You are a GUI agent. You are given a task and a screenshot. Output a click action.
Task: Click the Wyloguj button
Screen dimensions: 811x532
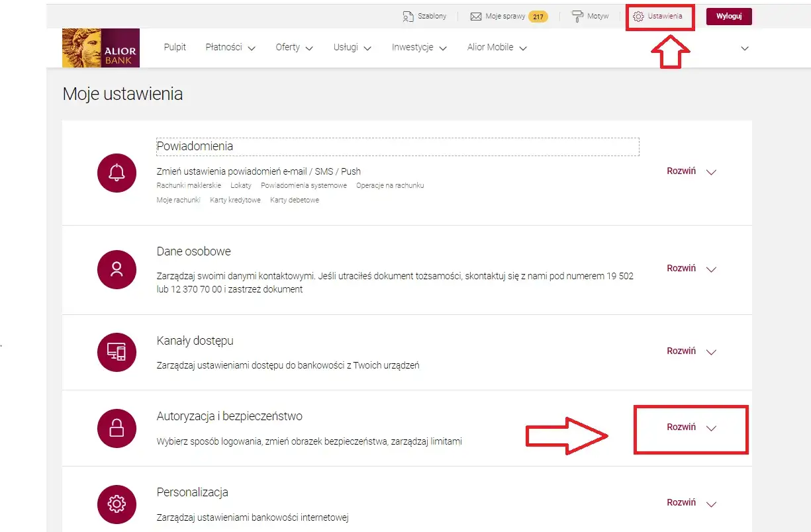tap(728, 17)
